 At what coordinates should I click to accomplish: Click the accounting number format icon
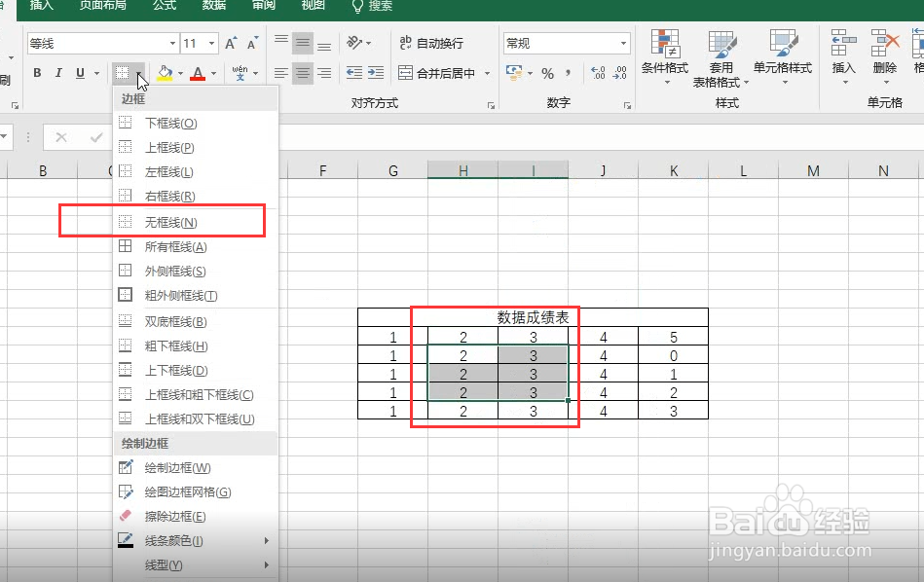pyautogui.click(x=514, y=73)
